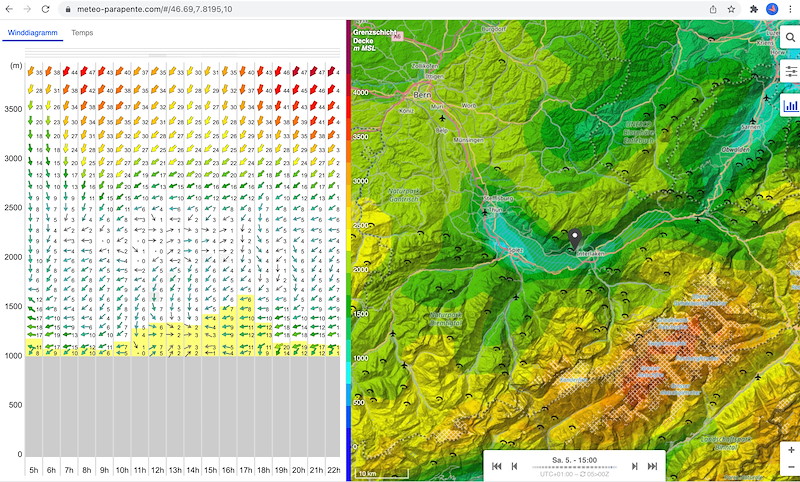Step forward one forecast hour
Image resolution: width=800 pixels, height=482 pixels.
635,466
